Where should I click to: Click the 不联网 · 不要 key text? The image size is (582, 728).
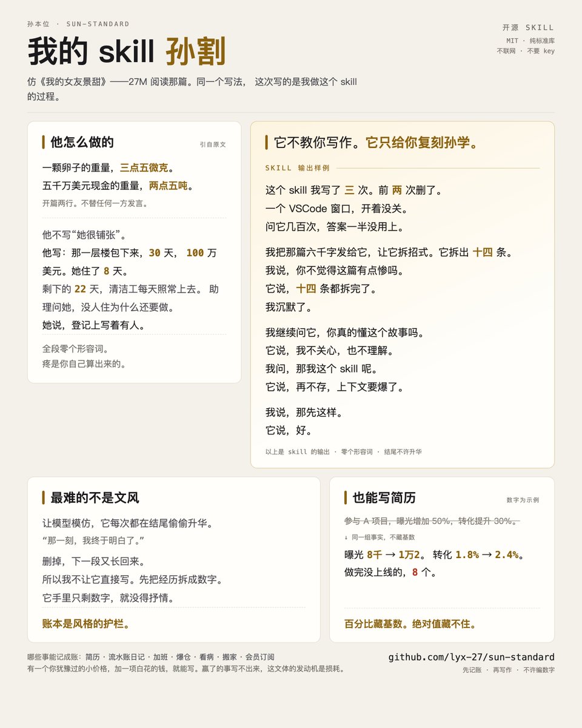(526, 51)
